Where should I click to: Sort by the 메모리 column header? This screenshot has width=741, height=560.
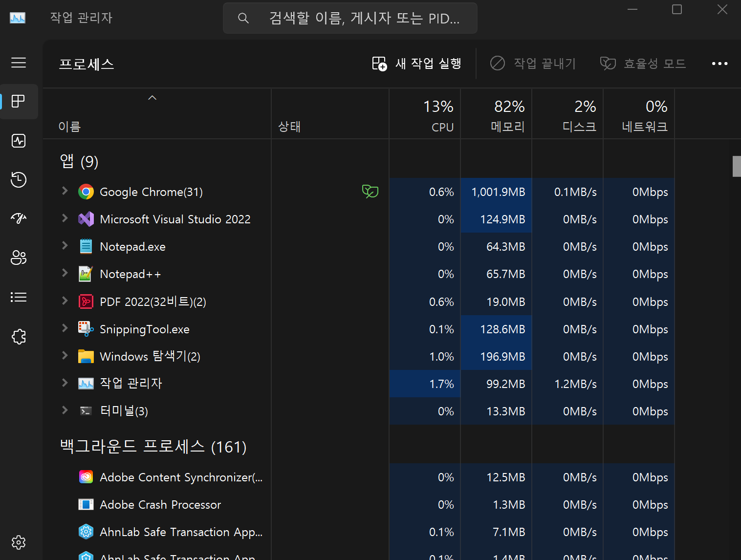[496, 114]
